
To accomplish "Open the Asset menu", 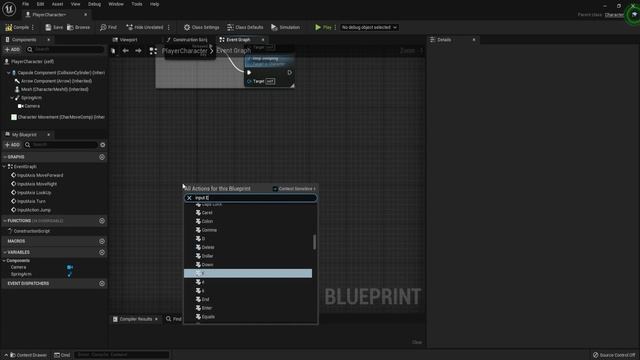I will [57, 4].
